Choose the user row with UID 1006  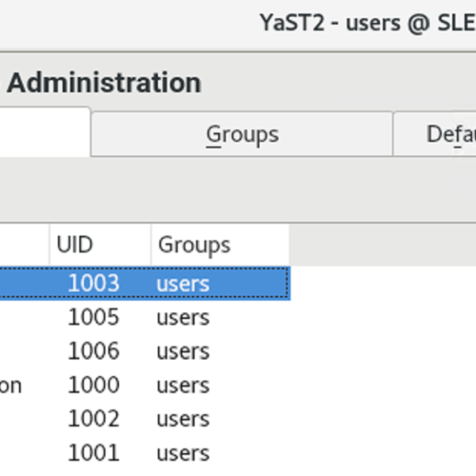(x=93, y=351)
